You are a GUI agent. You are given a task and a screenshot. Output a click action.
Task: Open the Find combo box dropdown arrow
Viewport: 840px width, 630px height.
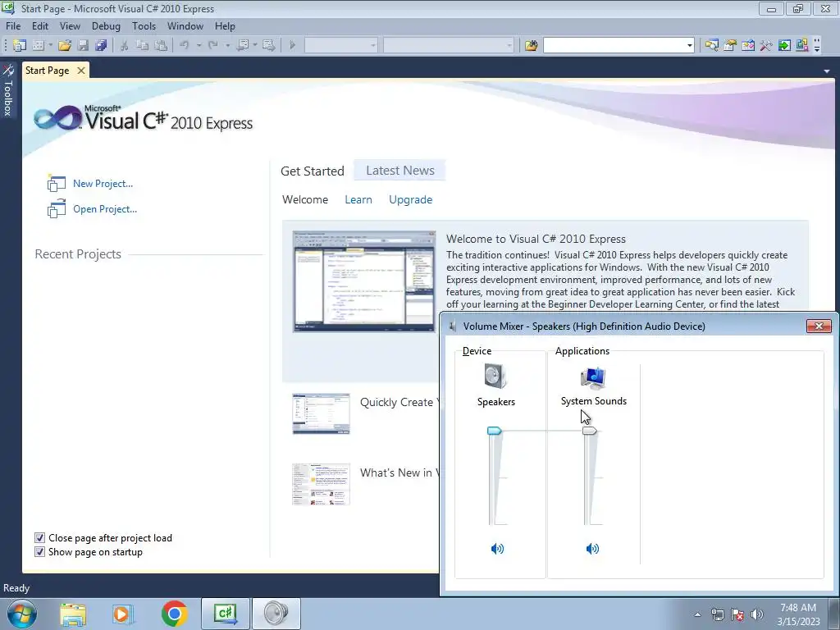(x=689, y=46)
